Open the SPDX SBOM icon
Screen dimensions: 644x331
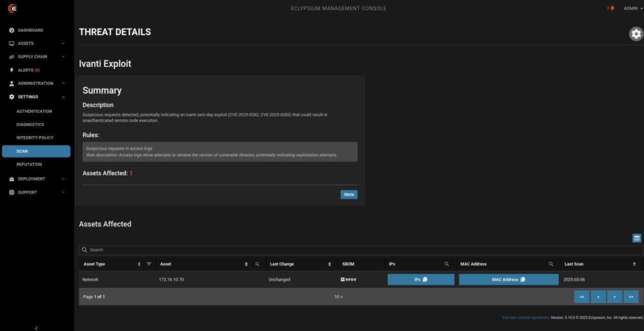tap(348, 280)
